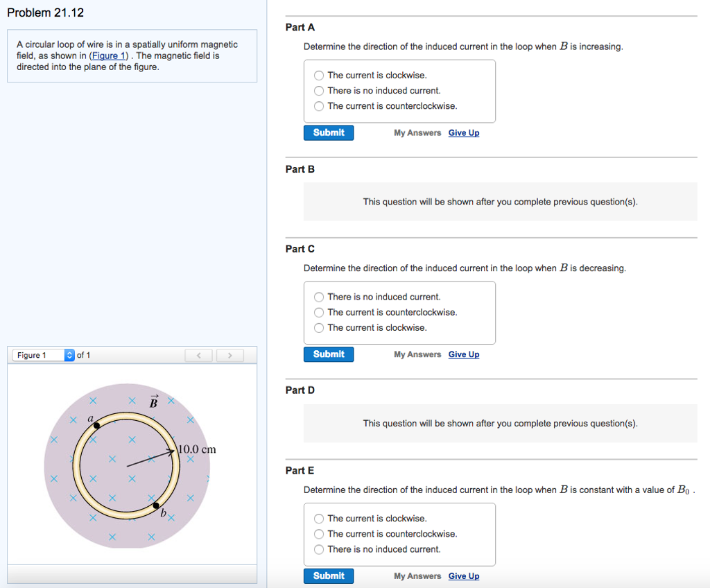This screenshot has height=588, width=710.
Task: Select 'The current is counterclockwise' in Part C
Action: pos(319,312)
